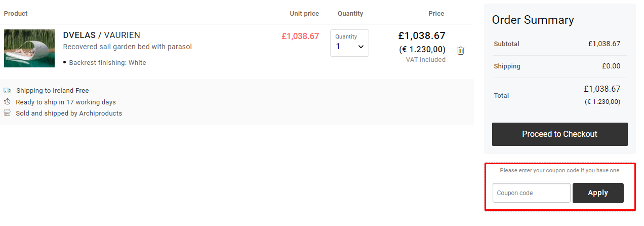The image size is (644, 226).
Task: Click the Proceed to Checkout button
Action: [x=559, y=134]
